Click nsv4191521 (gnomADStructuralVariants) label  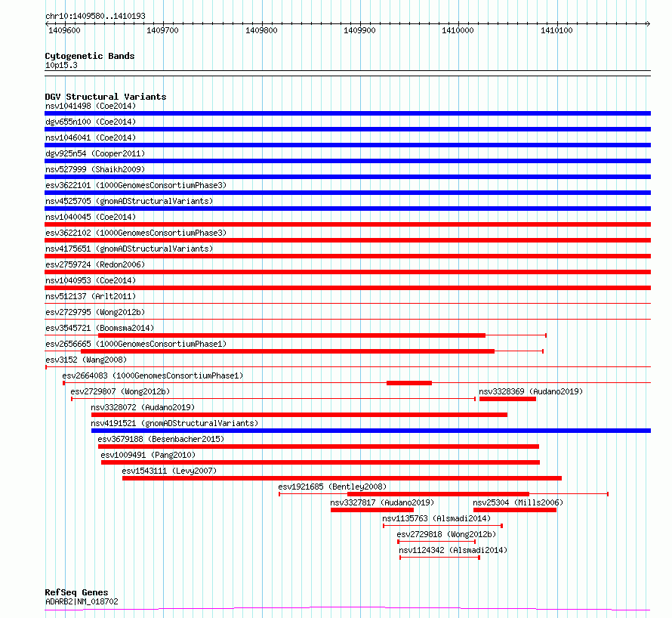[174, 423]
